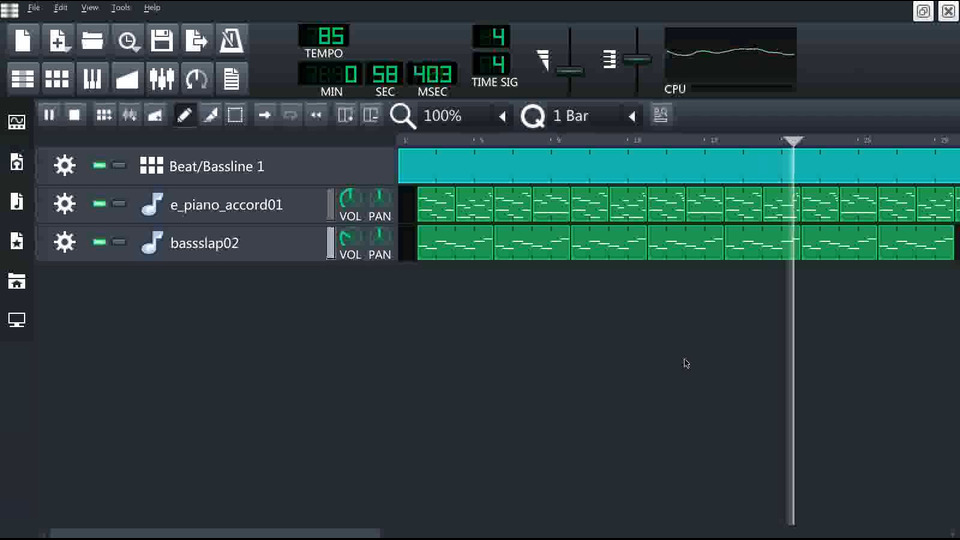960x540 pixels.
Task: Click the e_piano_accord01 track name button
Action: pos(226,205)
